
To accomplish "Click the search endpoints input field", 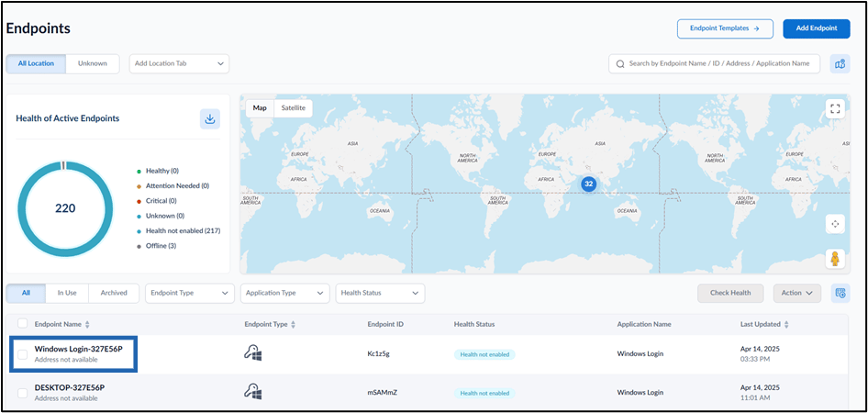I will [714, 63].
